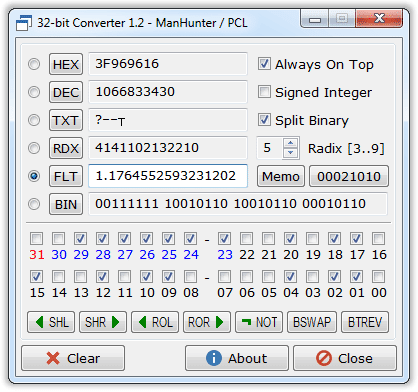Toggle bit 24 checkbox
Viewport: 418px width, 392px height.
pos(191,239)
